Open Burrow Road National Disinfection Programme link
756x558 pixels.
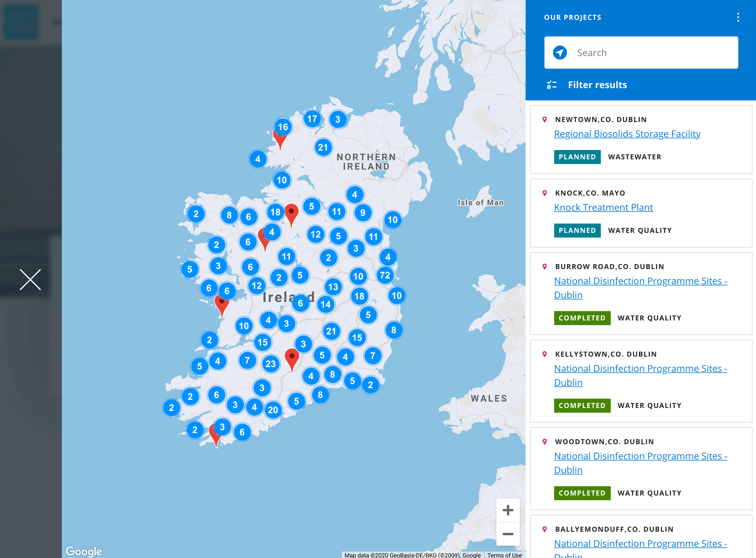tap(640, 281)
